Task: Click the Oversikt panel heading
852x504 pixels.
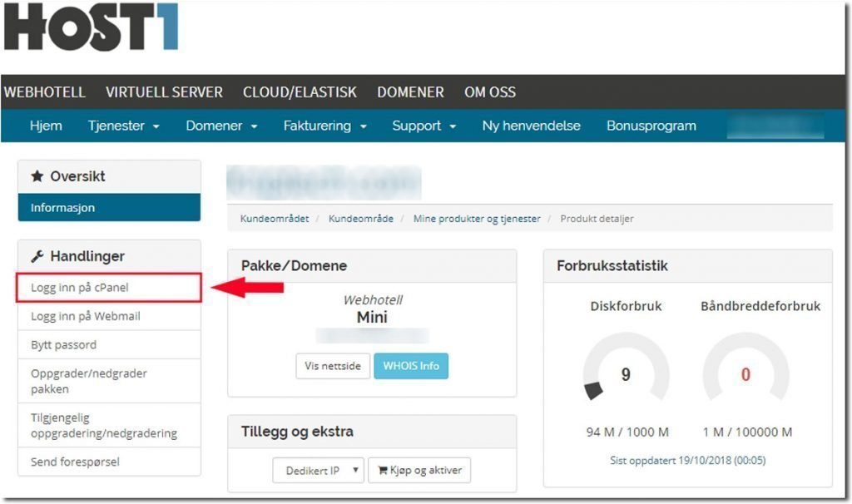Action: click(x=77, y=176)
